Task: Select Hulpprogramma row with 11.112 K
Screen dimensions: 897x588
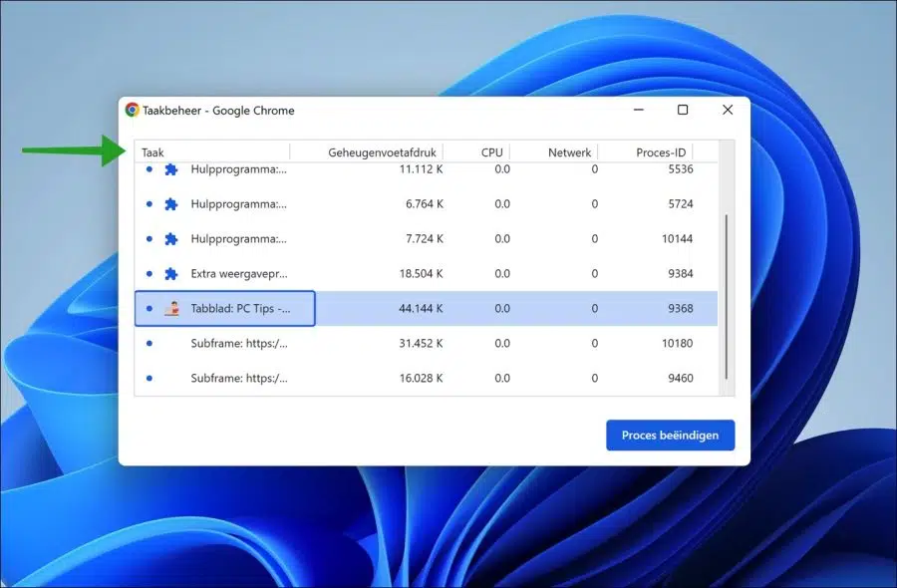Action: point(427,169)
